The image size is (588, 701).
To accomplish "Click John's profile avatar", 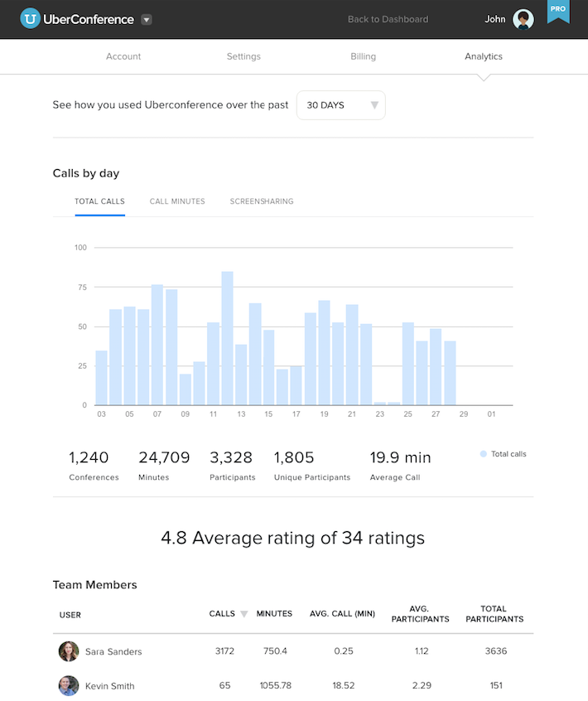I will tap(523, 19).
